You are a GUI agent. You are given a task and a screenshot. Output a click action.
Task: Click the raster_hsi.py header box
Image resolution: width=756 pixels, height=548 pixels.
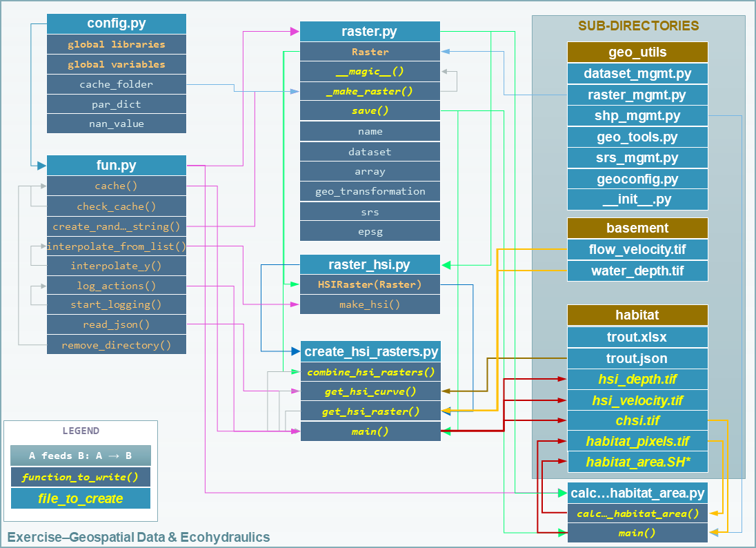pos(370,265)
